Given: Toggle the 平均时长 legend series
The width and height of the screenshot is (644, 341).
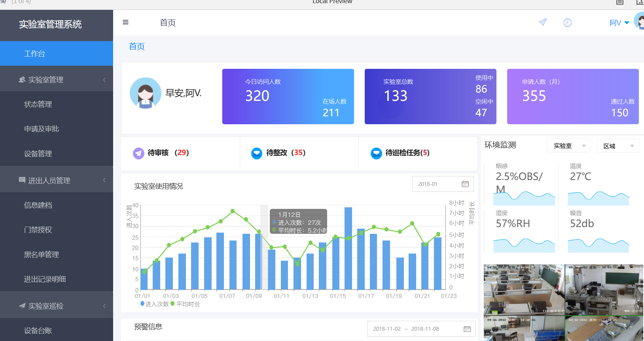Looking at the screenshot, I should pos(185,304).
